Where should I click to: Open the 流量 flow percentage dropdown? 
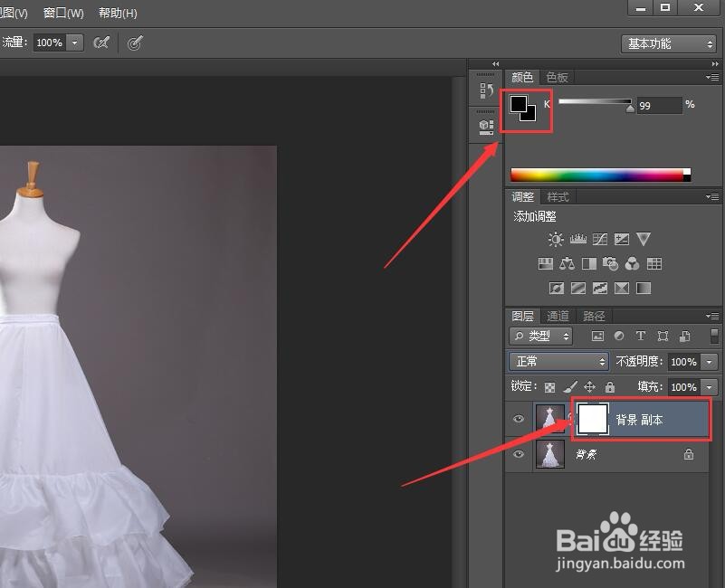pos(74,43)
